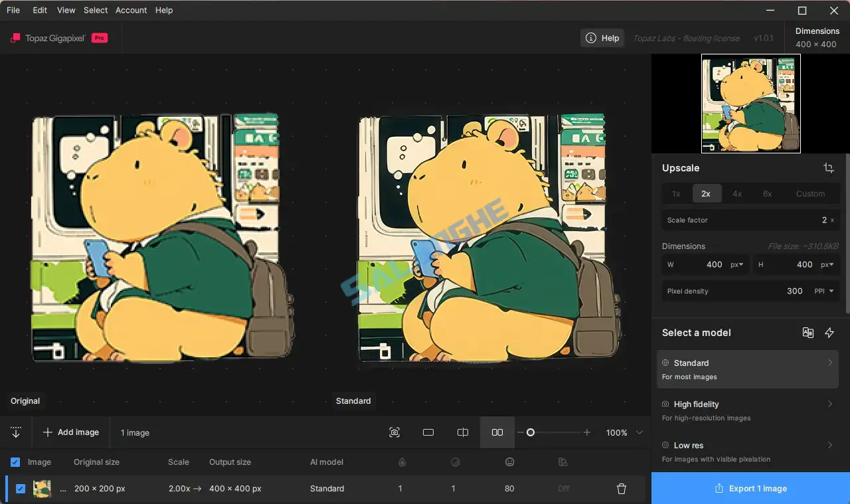Enable the Off setting in the image row
This screenshot has height=504, width=850.
563,488
